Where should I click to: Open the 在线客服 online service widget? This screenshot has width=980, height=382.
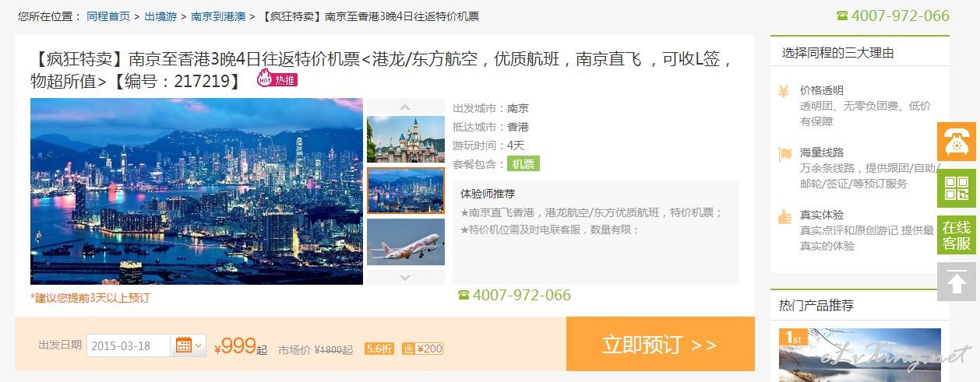coord(956,235)
